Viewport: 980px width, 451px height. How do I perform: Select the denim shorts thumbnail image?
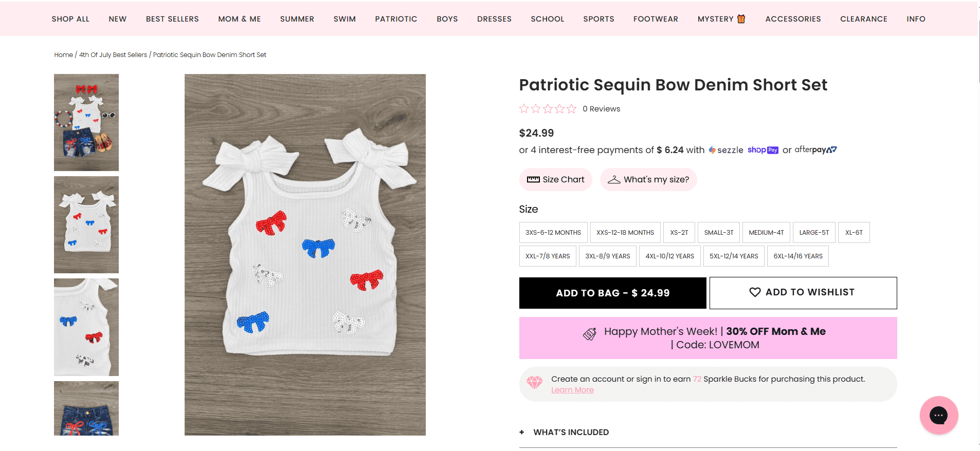pos(86,415)
